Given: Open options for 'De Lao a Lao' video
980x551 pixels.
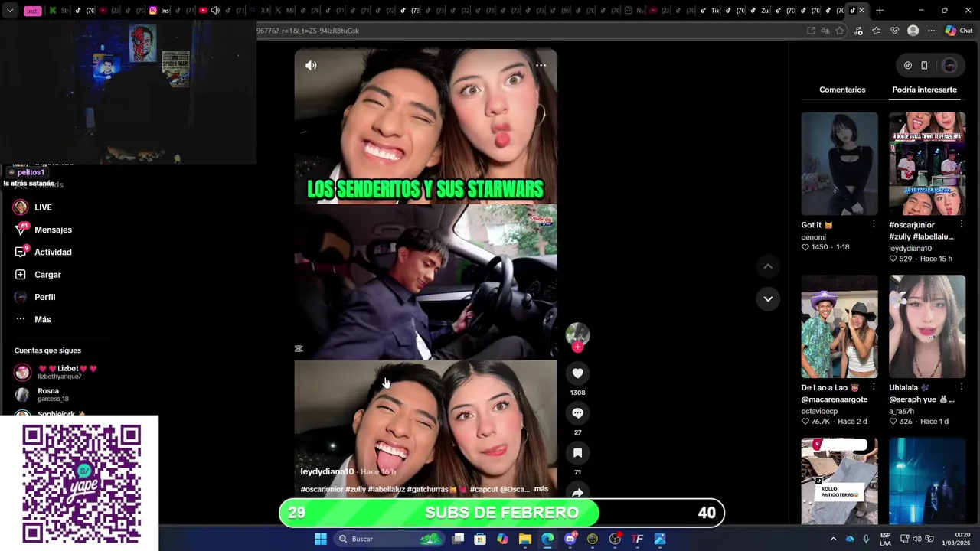Looking at the screenshot, I should click(x=874, y=387).
